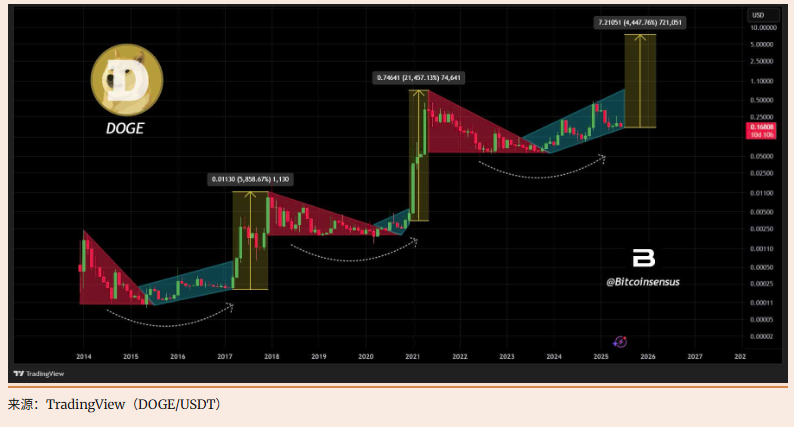Click the 0.00110 price axis label
Screen dimensions: 794x427
[762, 249]
